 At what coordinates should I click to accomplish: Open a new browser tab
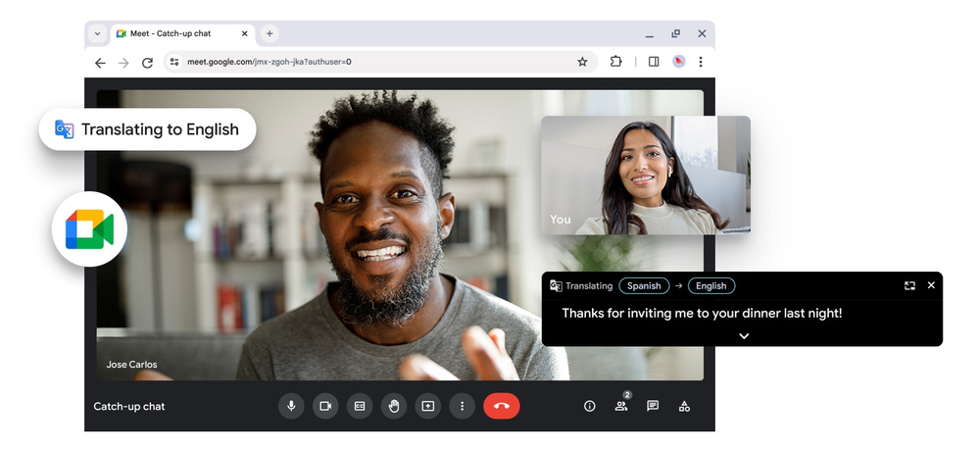(269, 33)
